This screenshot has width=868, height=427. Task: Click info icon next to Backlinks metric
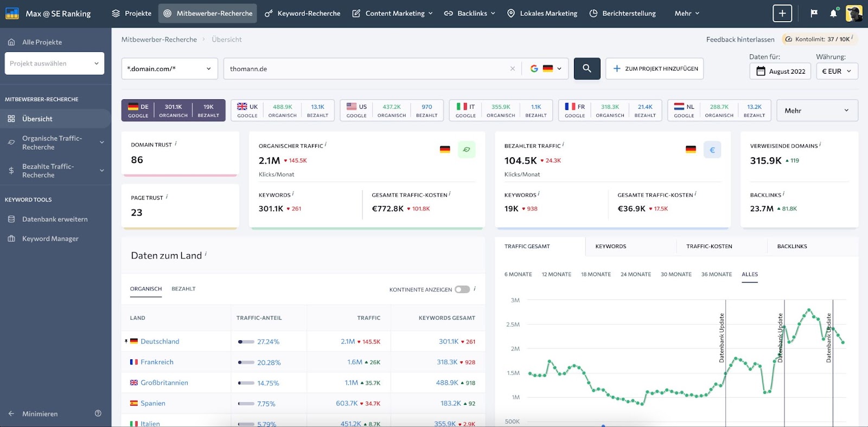(784, 193)
